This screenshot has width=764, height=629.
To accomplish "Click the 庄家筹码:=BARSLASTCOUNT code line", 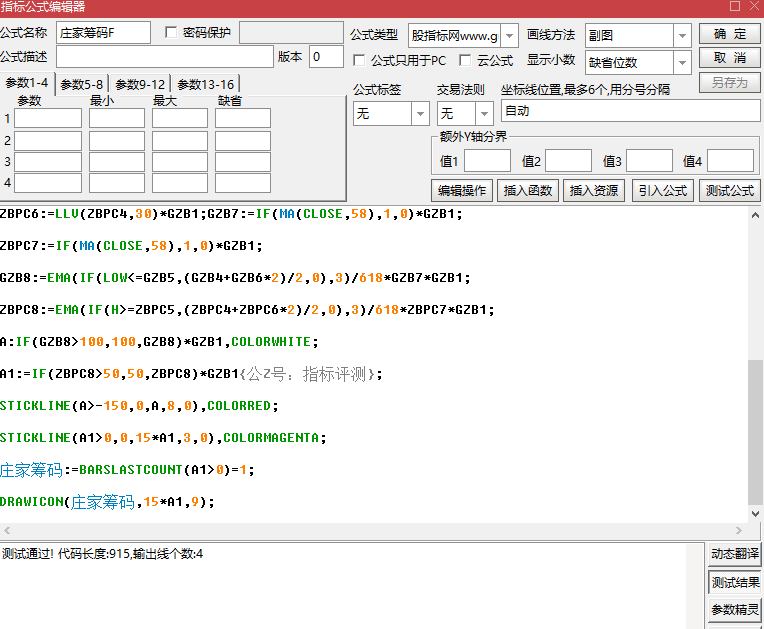I will pos(127,470).
